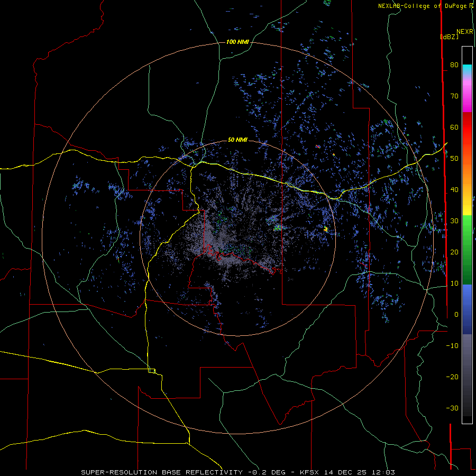Click the KFSX station identifier in the caption

tap(310, 472)
